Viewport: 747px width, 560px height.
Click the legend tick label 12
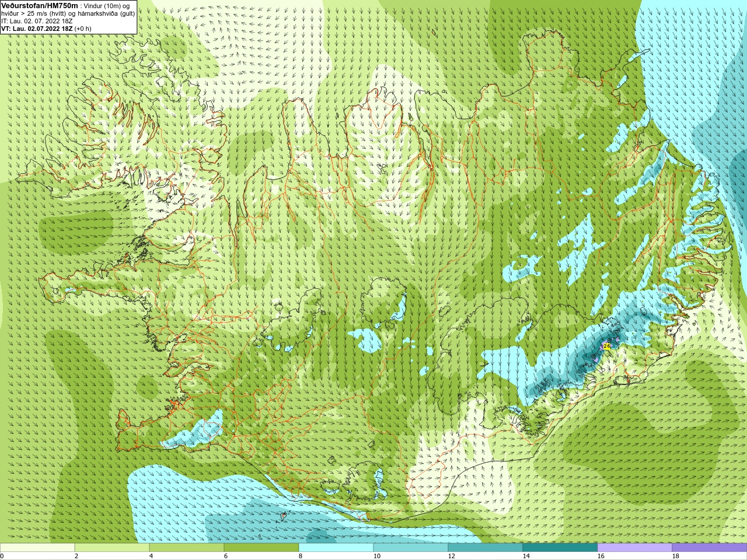click(x=452, y=556)
